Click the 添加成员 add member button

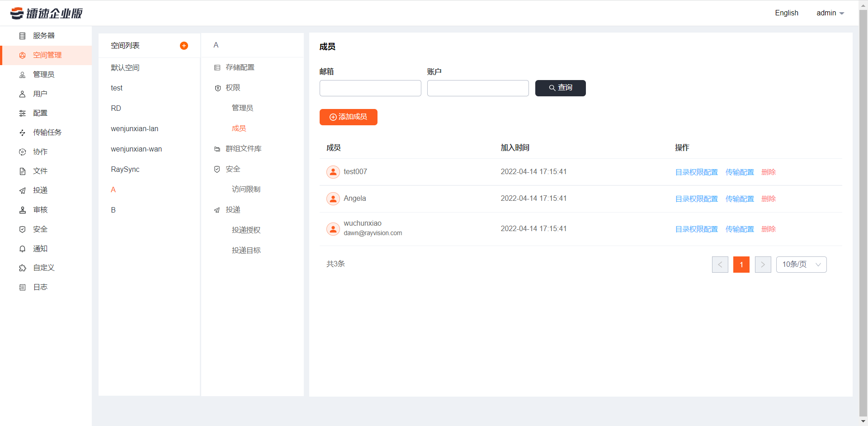pyautogui.click(x=348, y=117)
